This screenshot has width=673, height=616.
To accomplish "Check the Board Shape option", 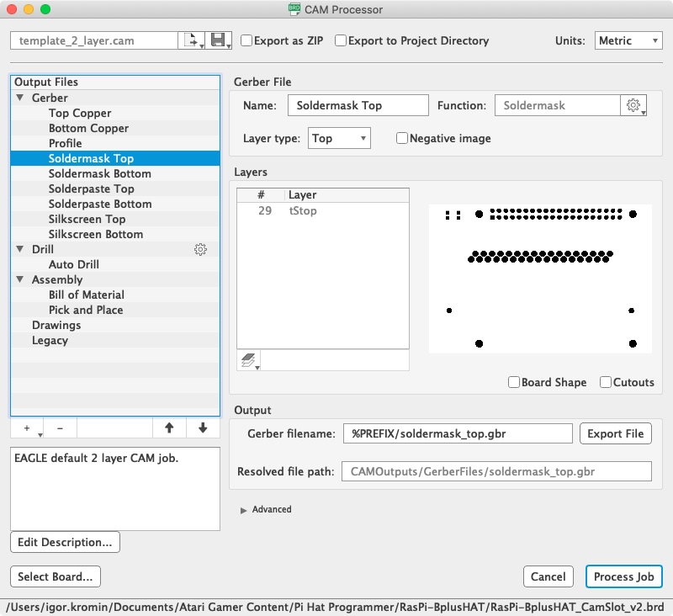I will coord(514,382).
